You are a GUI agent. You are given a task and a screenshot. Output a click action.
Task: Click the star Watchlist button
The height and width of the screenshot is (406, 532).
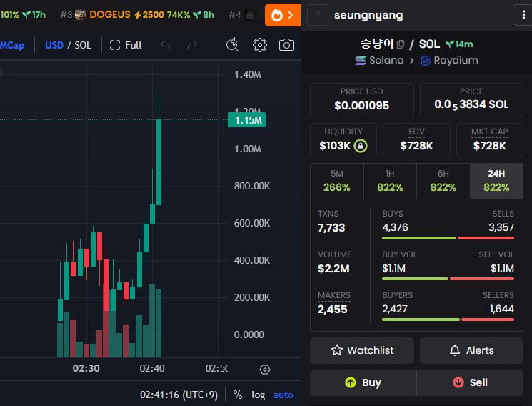tap(362, 350)
